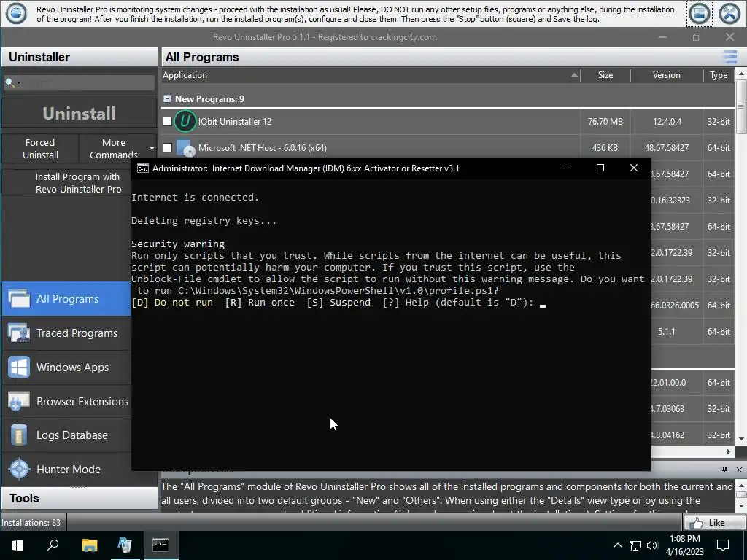
Task: Show hidden tray icons chevron
Action: tap(617, 545)
